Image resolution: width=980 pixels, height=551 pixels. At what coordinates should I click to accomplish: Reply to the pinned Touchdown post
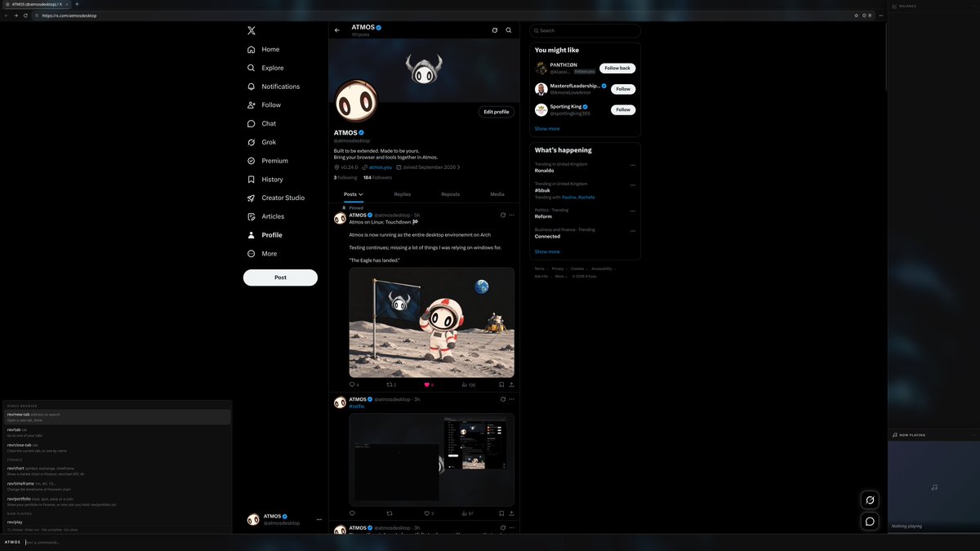pyautogui.click(x=353, y=384)
